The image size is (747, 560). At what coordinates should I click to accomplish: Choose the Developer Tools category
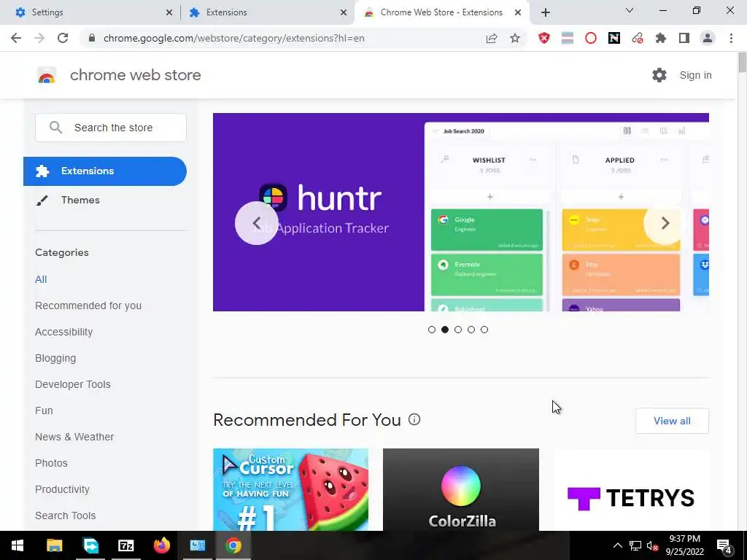click(72, 384)
